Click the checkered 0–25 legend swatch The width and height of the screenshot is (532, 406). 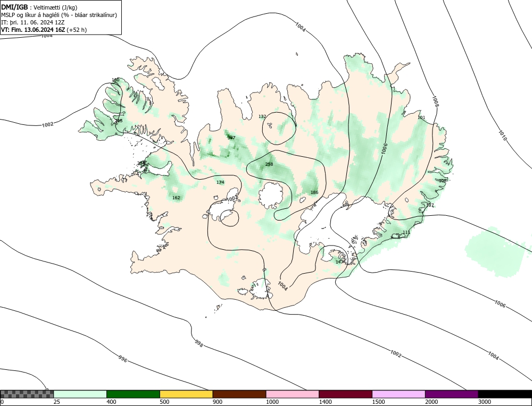point(27,394)
